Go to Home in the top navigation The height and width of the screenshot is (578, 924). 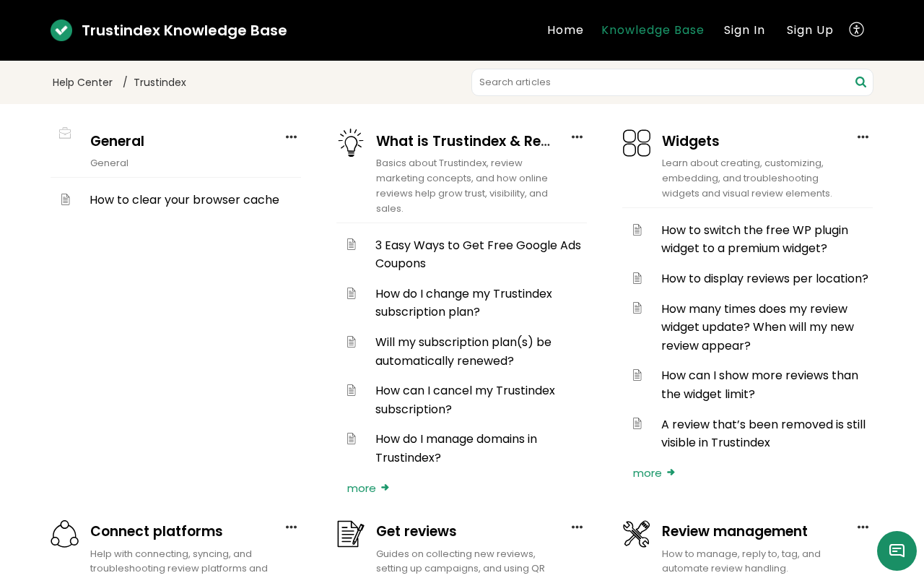click(565, 30)
